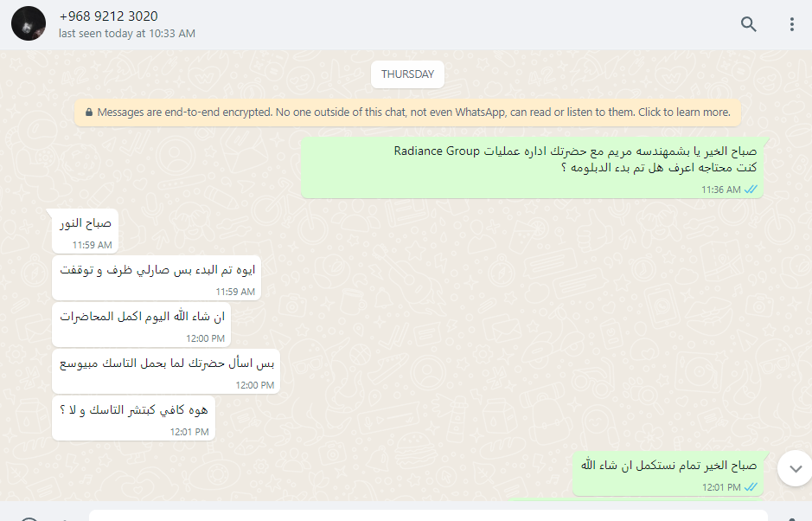This screenshot has width=812, height=521.
Task: Select the incoming 12:01 PM question message
Action: coord(134,418)
